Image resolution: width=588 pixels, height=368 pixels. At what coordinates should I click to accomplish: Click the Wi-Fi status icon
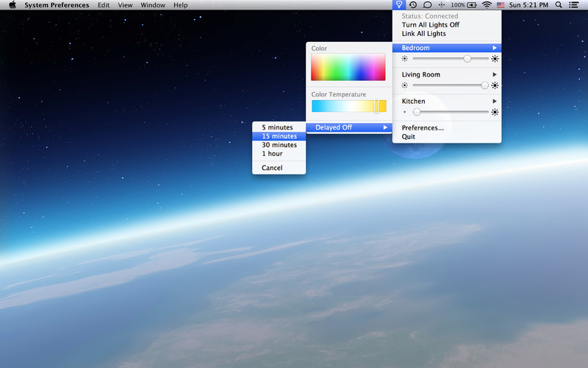487,5
